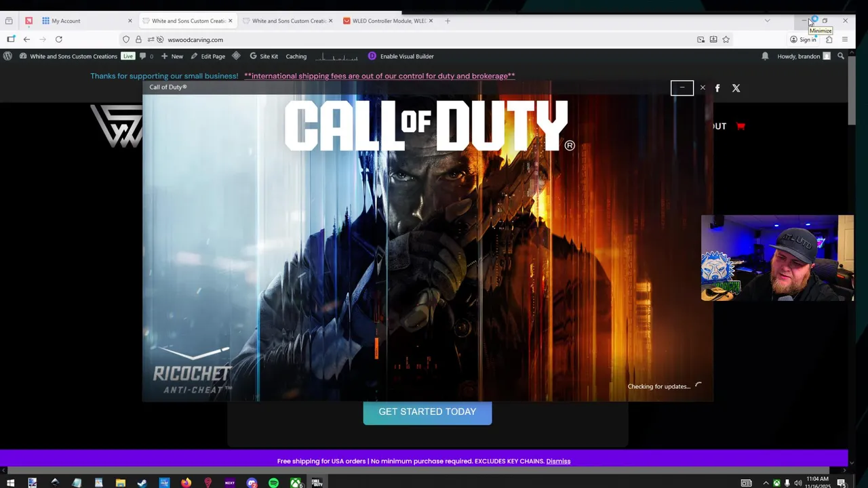Click the comments bubble icon in the admin bar
This screenshot has height=488, width=868.
click(142, 56)
